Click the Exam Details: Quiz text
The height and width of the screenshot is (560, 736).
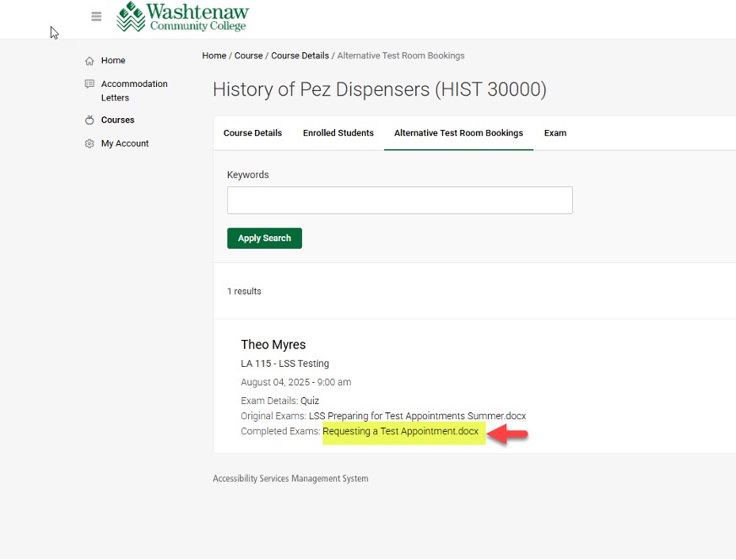279,401
